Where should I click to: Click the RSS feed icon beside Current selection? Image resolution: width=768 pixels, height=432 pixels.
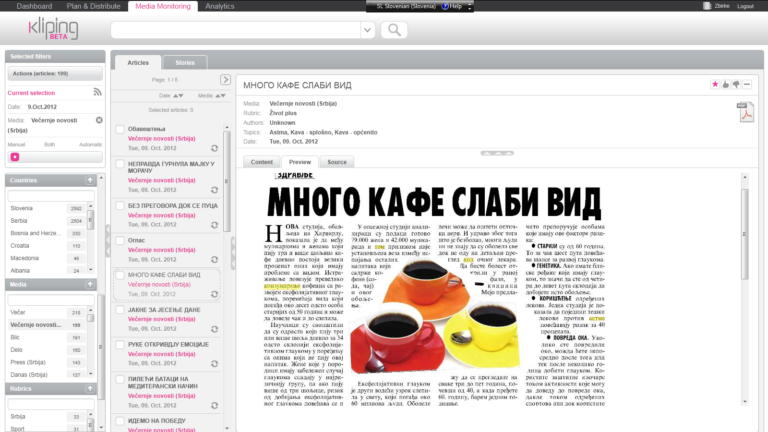pyautogui.click(x=97, y=92)
